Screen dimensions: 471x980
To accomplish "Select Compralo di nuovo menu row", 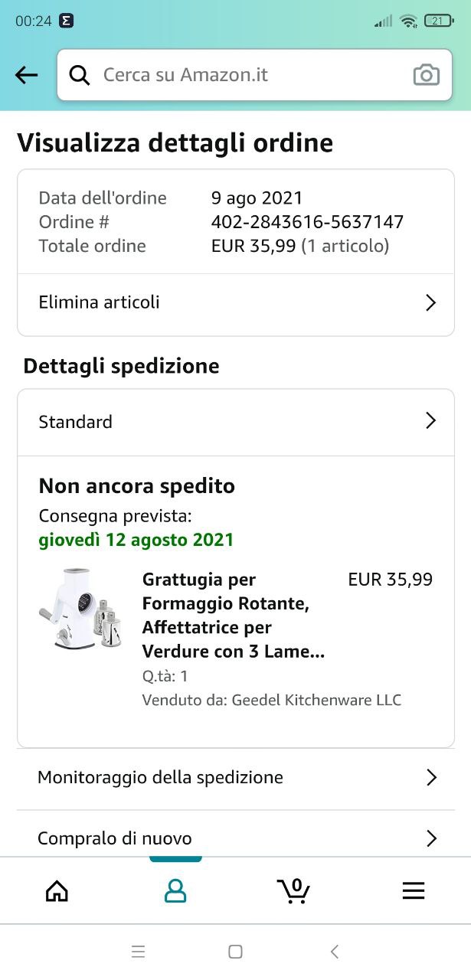I will pyautogui.click(x=236, y=835).
